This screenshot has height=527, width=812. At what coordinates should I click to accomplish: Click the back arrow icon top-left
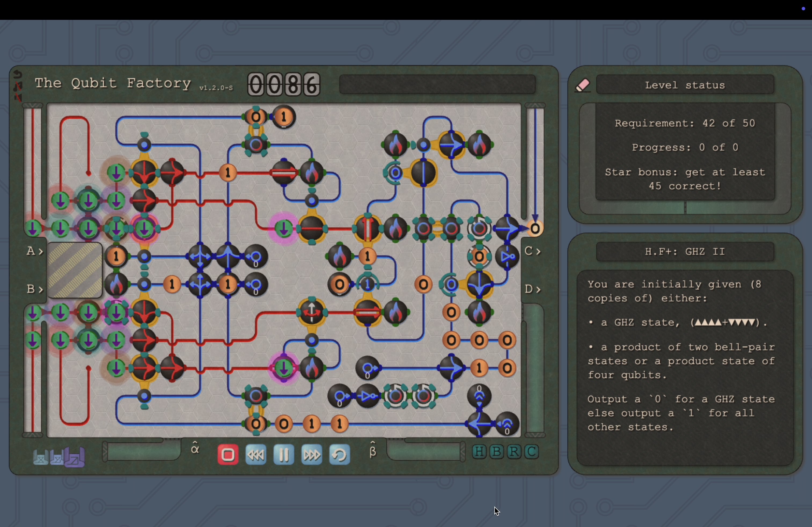click(x=18, y=74)
